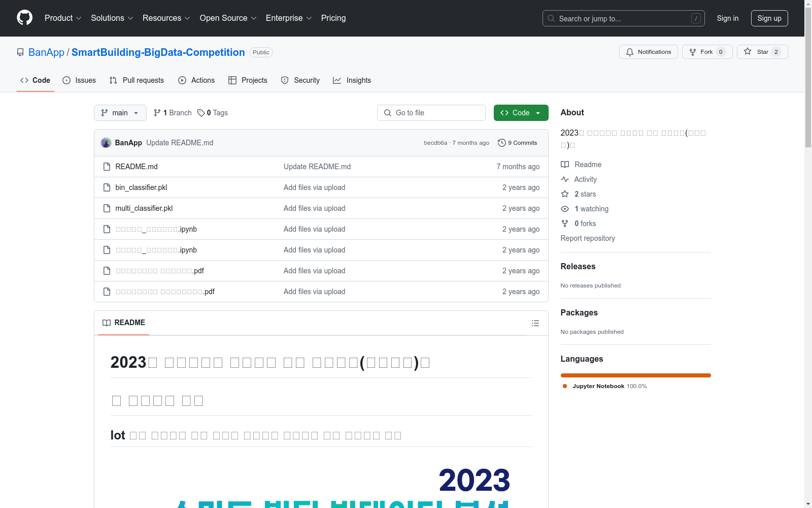
Task: Expand the Solutions menu
Action: coord(112,18)
